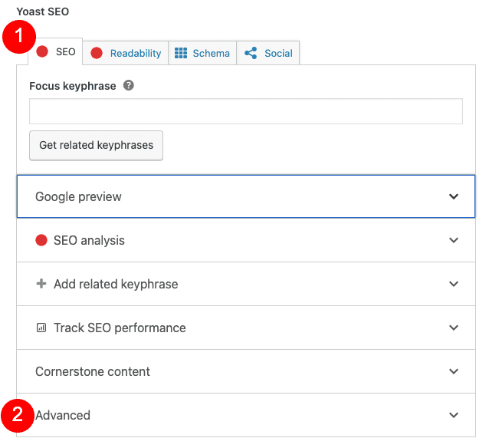The width and height of the screenshot is (489, 448).
Task: Expand Cornerstone content via chevron
Action: pos(454,371)
